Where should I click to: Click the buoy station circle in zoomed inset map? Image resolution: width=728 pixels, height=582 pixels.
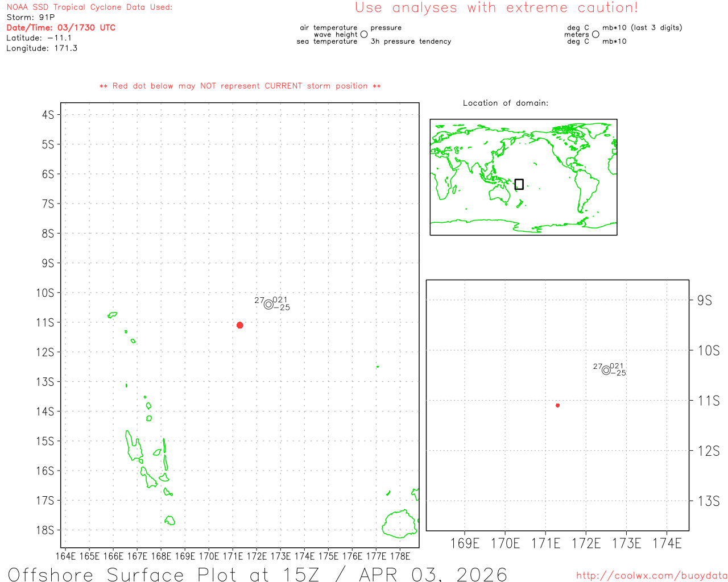[x=606, y=370]
